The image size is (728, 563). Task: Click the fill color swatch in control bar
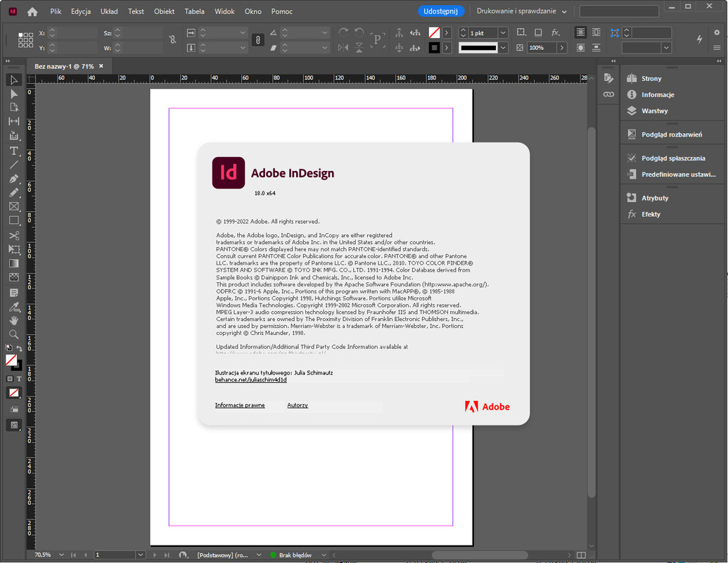click(x=434, y=32)
